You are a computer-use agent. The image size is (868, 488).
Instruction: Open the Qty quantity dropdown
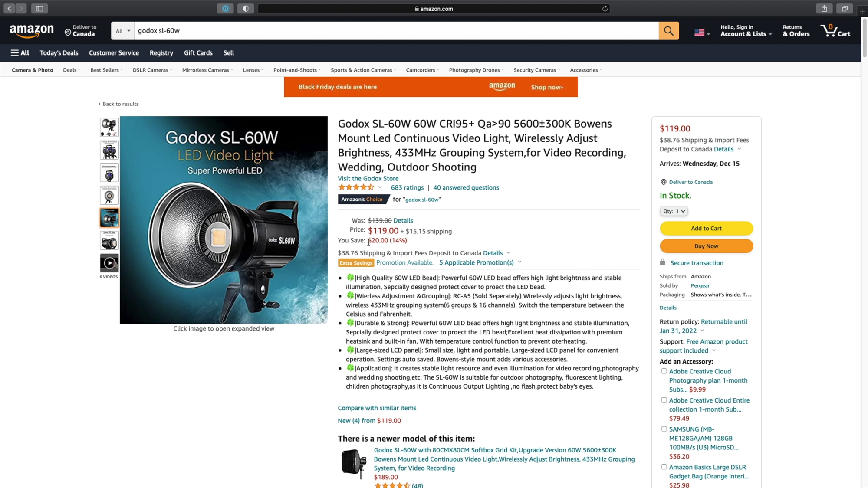[674, 211]
